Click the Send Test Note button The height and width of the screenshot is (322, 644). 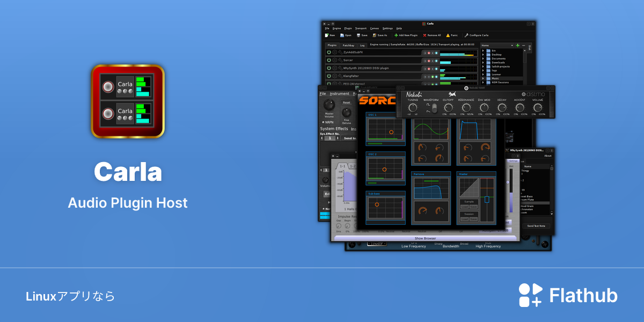tap(537, 225)
